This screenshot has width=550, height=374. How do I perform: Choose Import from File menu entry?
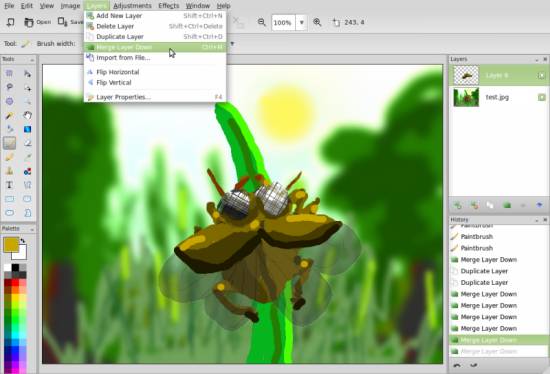(155, 58)
